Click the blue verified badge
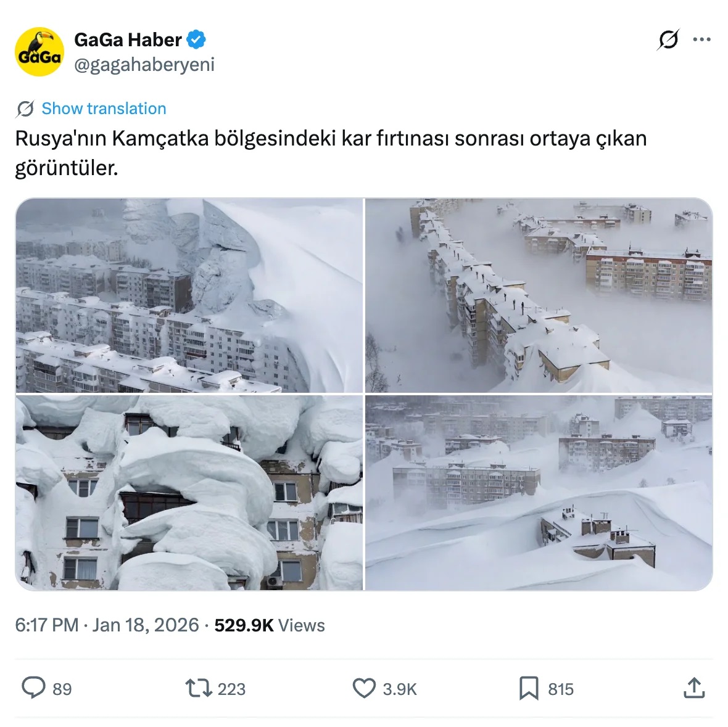This screenshot has width=728, height=727. 196,39
